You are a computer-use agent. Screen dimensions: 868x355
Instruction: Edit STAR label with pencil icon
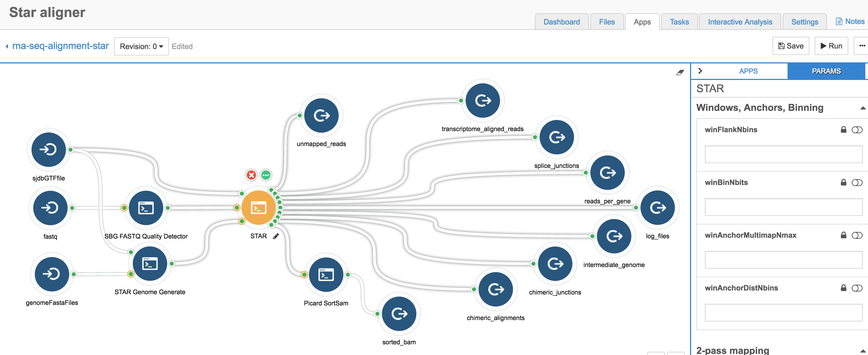point(276,236)
